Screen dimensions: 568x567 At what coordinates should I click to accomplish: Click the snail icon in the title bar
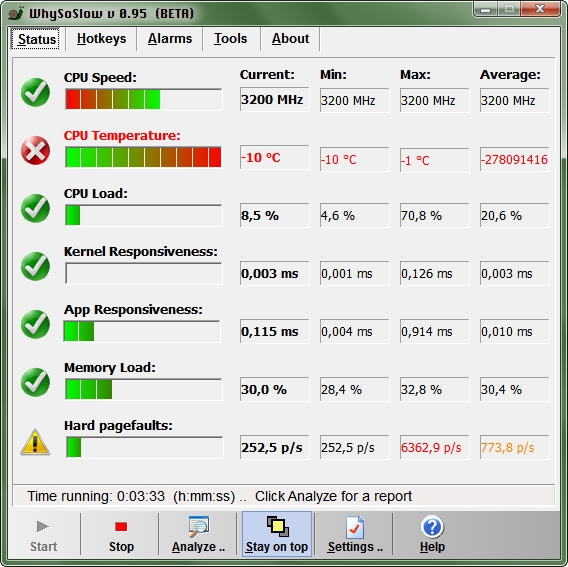[x=16, y=13]
